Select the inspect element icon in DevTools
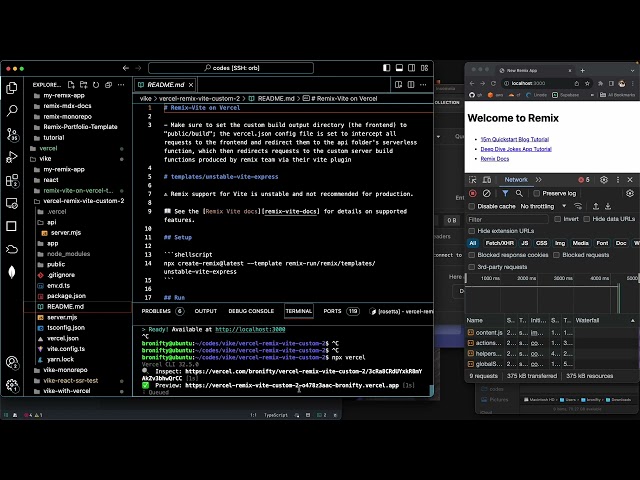Screen dimensions: 640x480 [473, 180]
